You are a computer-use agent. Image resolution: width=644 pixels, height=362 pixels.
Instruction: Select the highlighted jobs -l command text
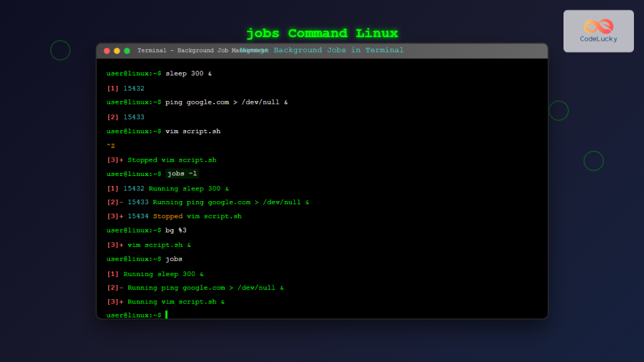(x=182, y=173)
